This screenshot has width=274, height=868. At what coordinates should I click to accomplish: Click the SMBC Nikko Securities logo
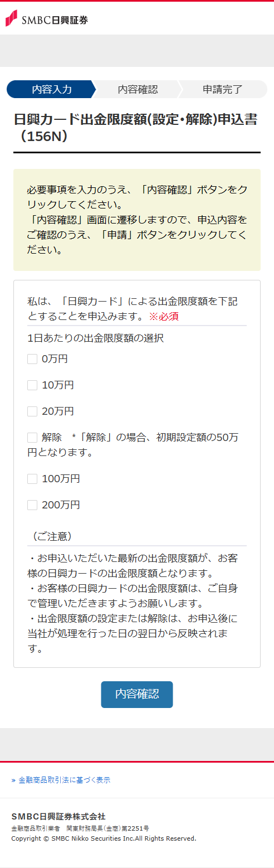tap(47, 19)
